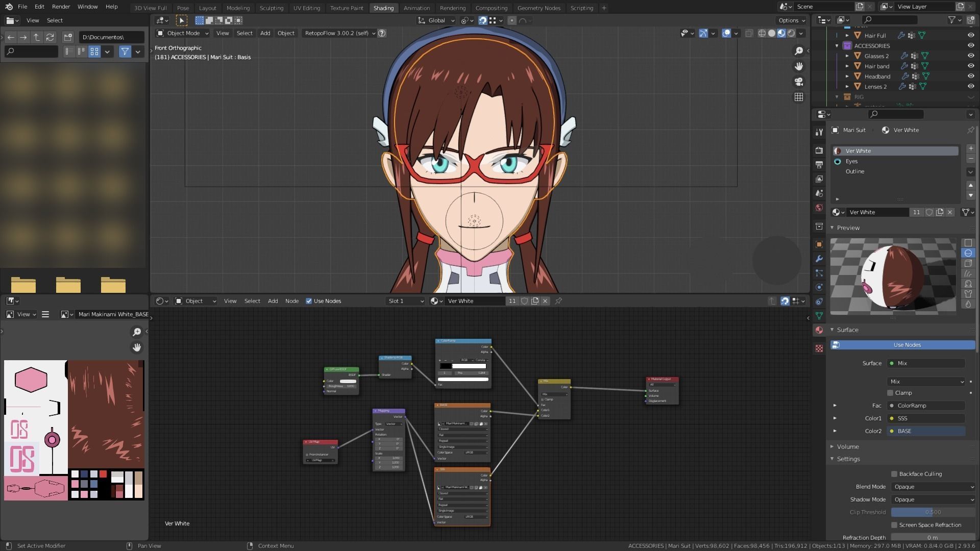Select shader ball preview shape
Screen dimensions: 980x551
pos(968,284)
